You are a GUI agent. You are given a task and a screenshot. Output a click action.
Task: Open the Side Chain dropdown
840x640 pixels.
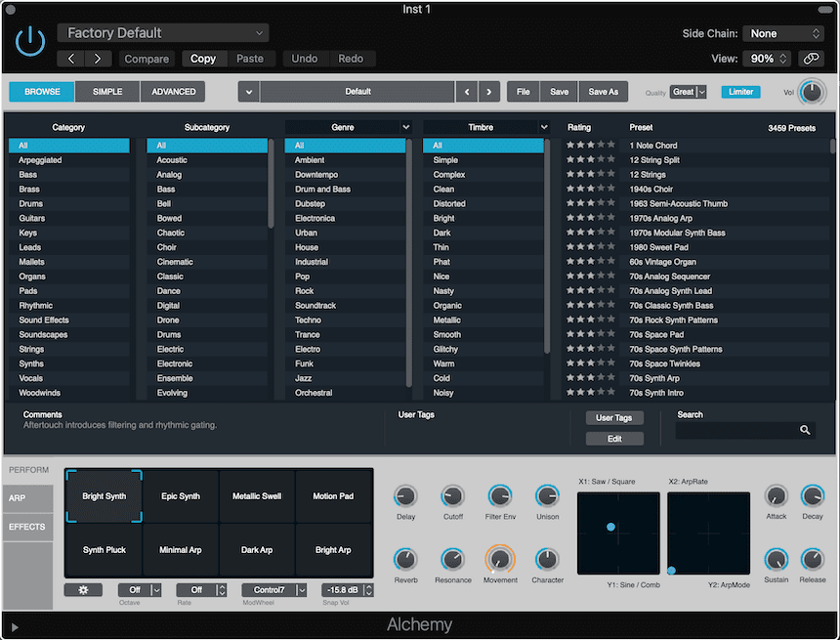pos(784,33)
